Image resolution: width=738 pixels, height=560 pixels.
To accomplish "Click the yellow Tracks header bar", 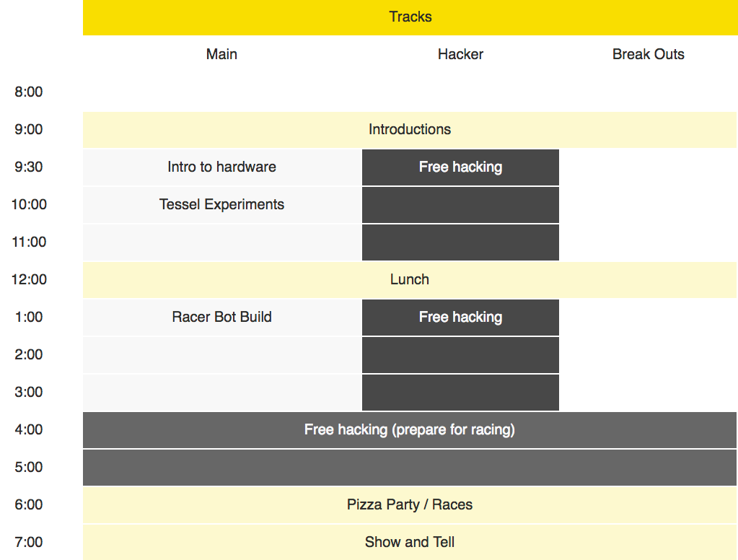I will point(410,17).
